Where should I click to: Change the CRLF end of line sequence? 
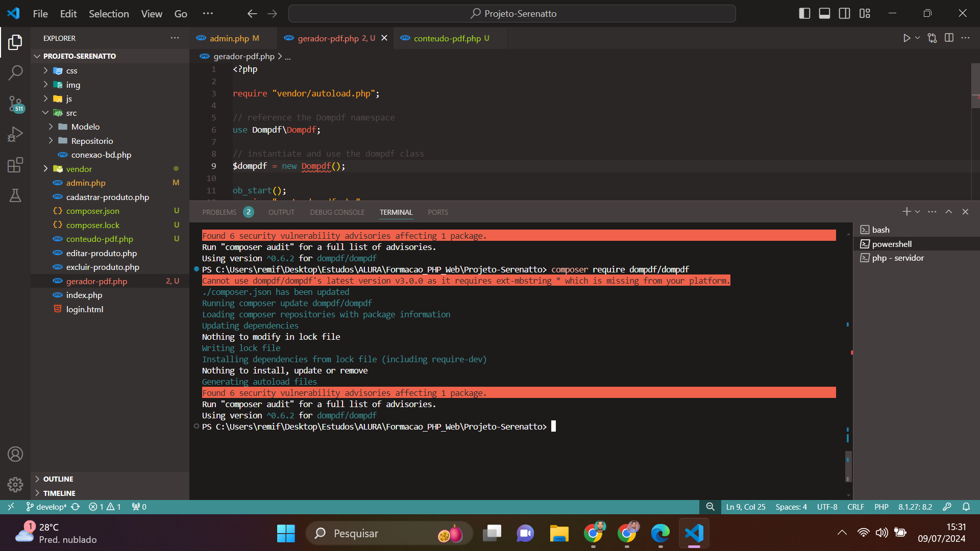pos(855,507)
